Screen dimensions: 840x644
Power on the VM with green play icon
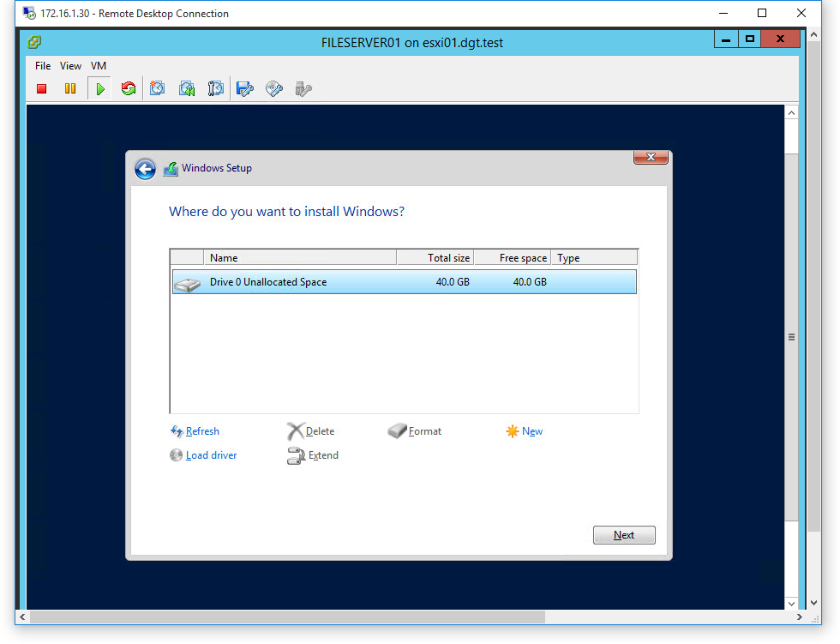click(x=99, y=89)
